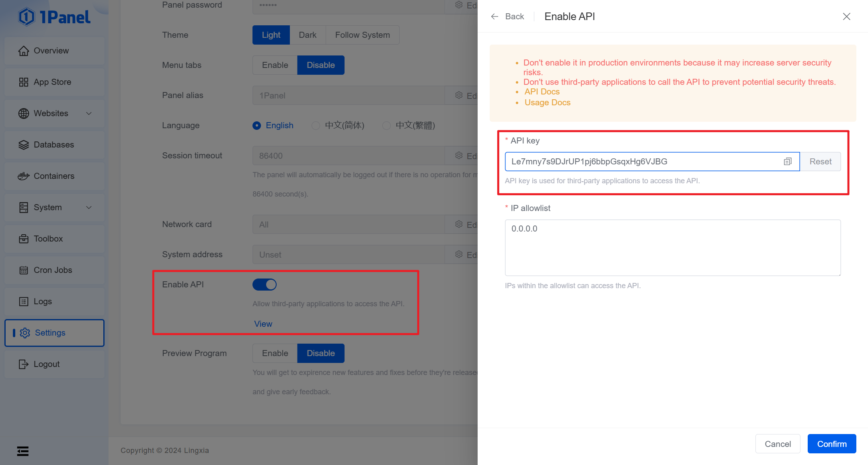Click the Cron Jobs calendar icon
The height and width of the screenshot is (465, 868).
coord(23,270)
